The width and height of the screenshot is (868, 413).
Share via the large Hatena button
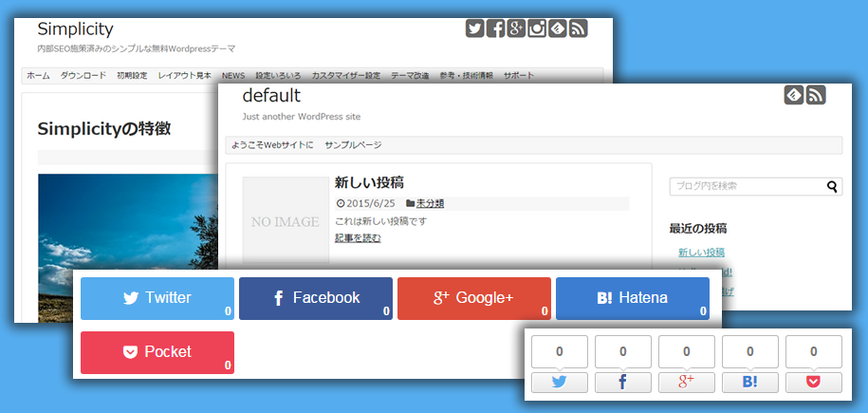632,298
